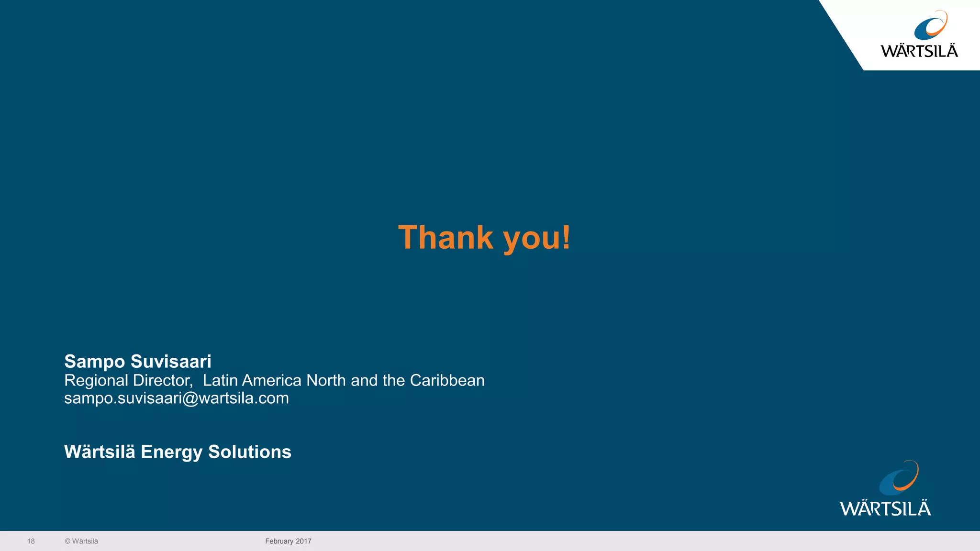Click the Wärtsilä logo at bottom right
This screenshot has width=980, height=551.
885,488
